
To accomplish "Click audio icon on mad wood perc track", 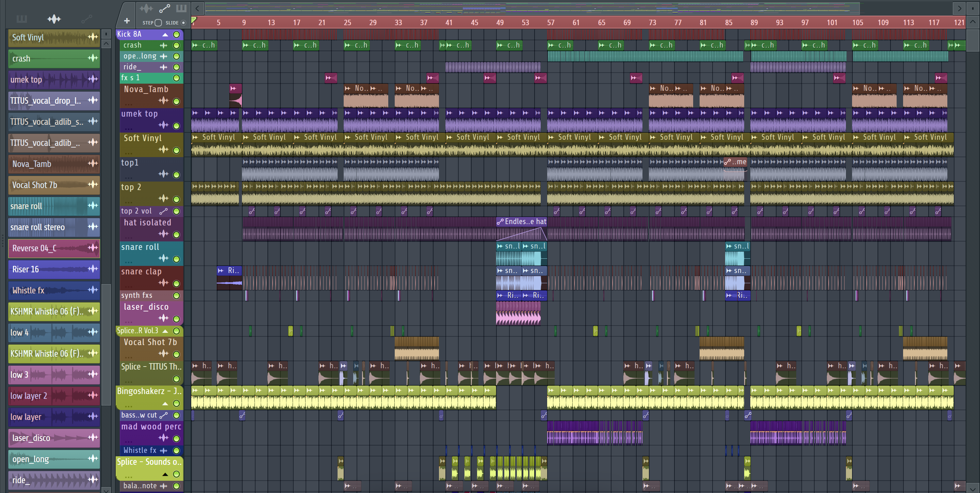I will coord(164,438).
